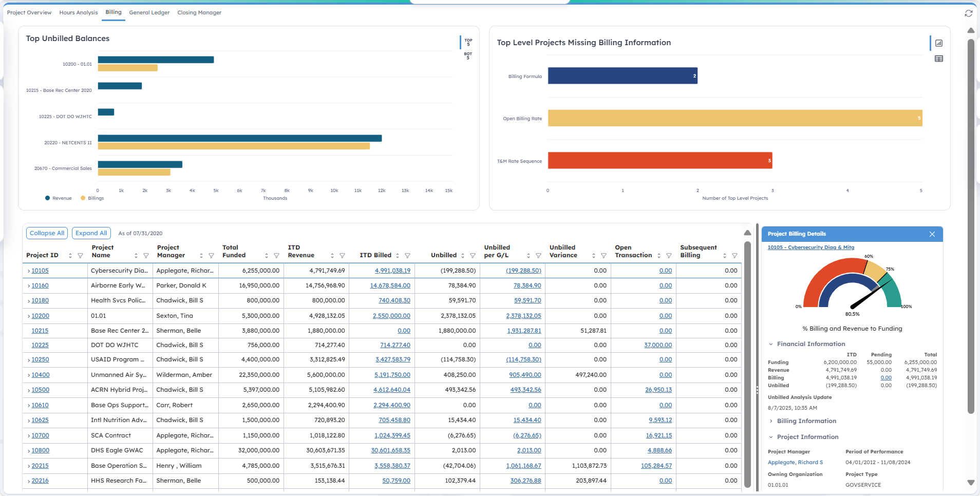This screenshot has width=980, height=496.
Task: Click the orange Open Billing Rate bar
Action: 734,118
